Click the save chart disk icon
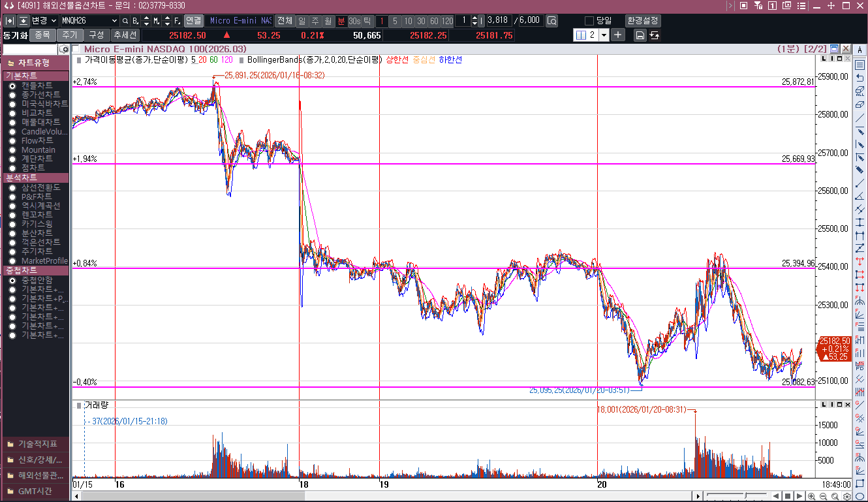Screen dimensions: 868x502 (640, 35)
